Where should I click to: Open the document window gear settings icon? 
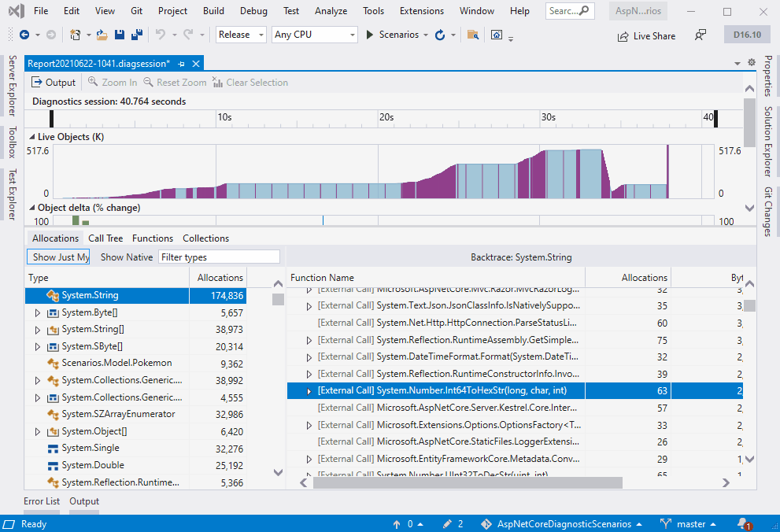752,63
